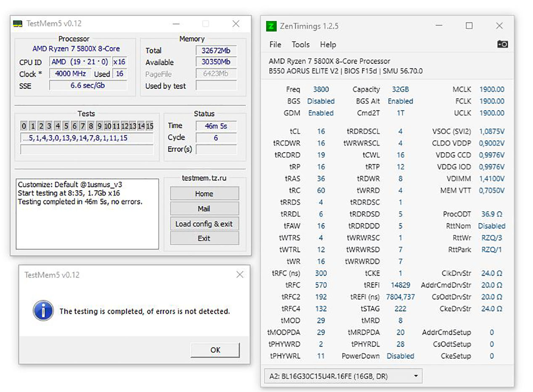This screenshot has width=533, height=392.
Task: Click the ZenTimings camera screenshot icon
Action: click(502, 44)
